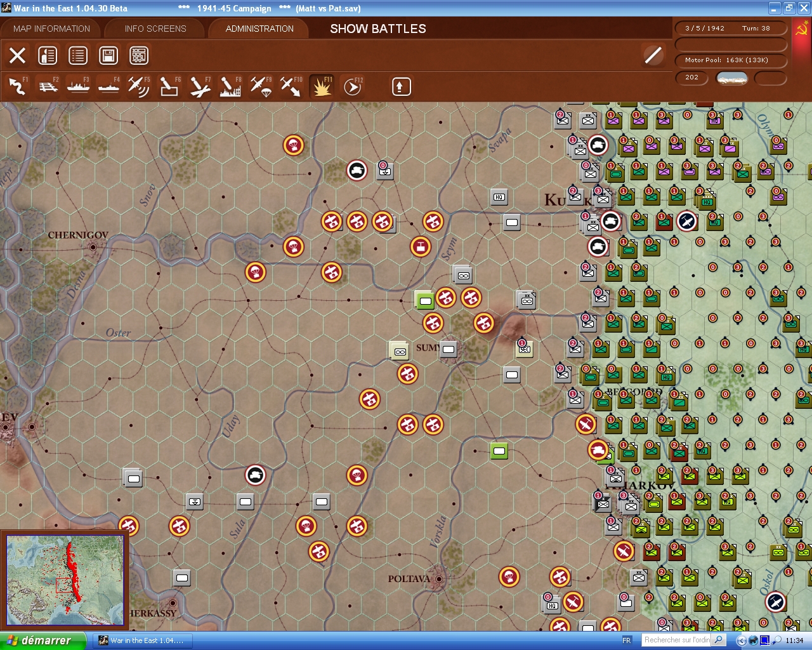Screen dimensions: 812x650
Task: Click the démarrer Start button
Action: click(x=43, y=640)
